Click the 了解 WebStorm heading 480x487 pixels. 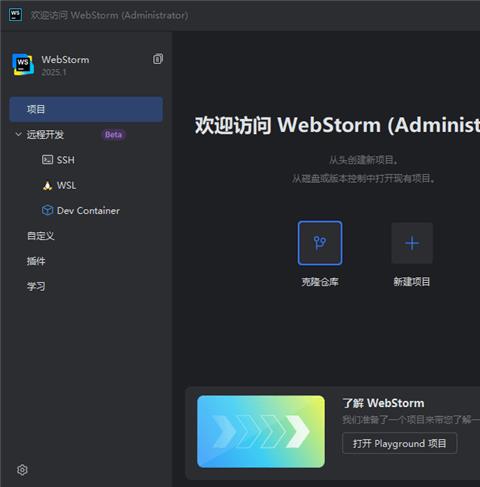pos(383,403)
